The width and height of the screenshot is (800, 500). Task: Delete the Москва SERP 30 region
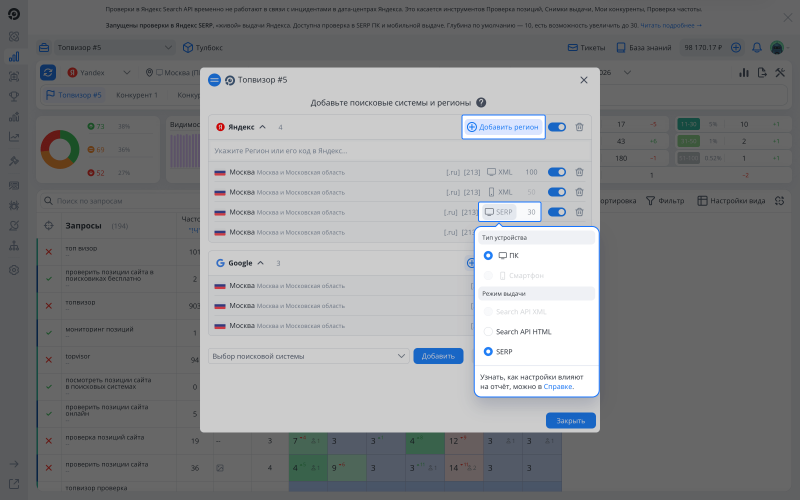[x=579, y=212]
